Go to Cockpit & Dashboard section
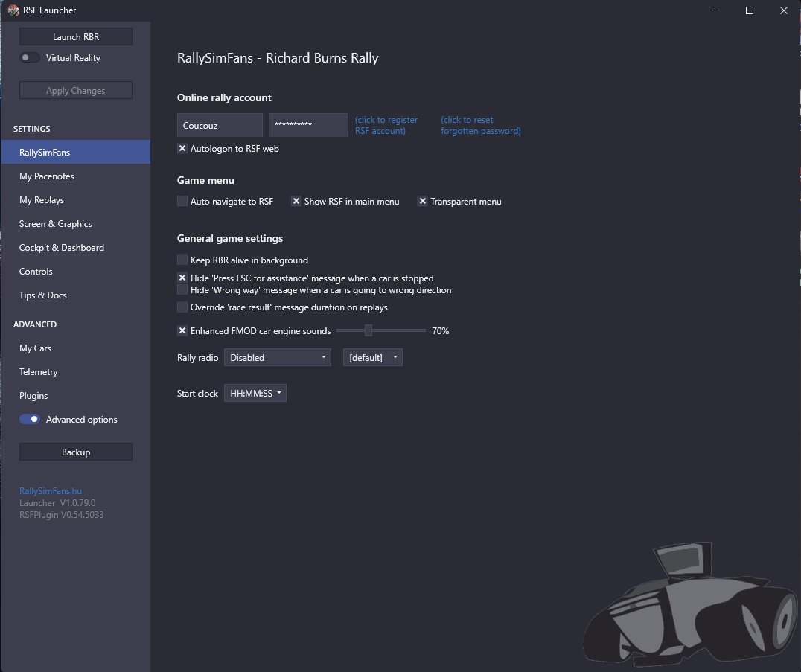Screen dimensions: 801x672 click(62, 248)
